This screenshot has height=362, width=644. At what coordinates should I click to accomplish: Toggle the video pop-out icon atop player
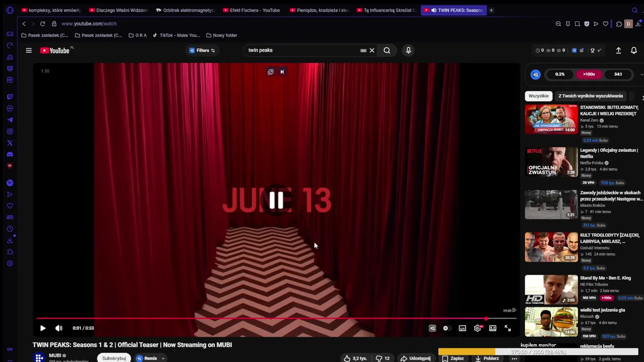[x=270, y=72]
